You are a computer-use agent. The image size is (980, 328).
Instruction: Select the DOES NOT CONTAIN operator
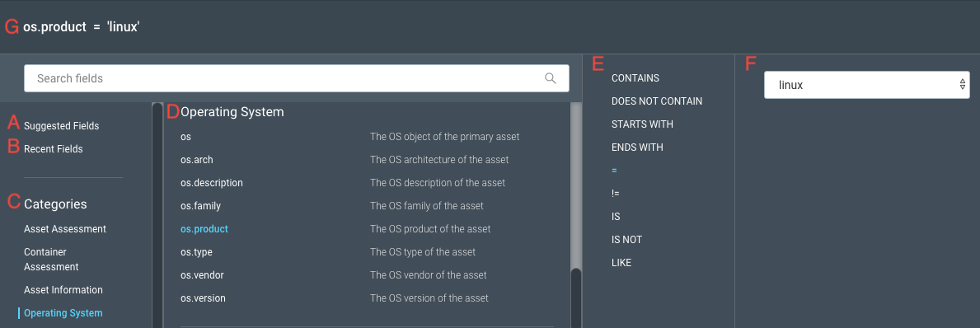coord(657,101)
